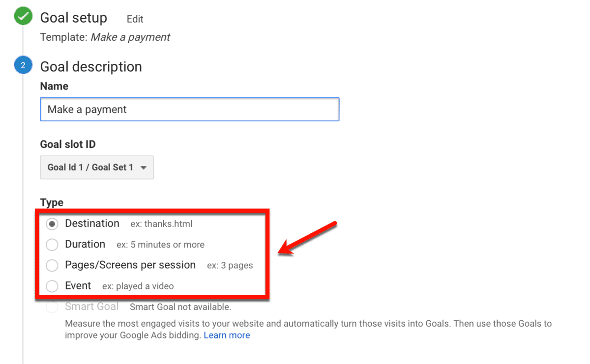Click the 'ex: thanks.html' hint text
The height and width of the screenshot is (364, 590).
tap(161, 224)
